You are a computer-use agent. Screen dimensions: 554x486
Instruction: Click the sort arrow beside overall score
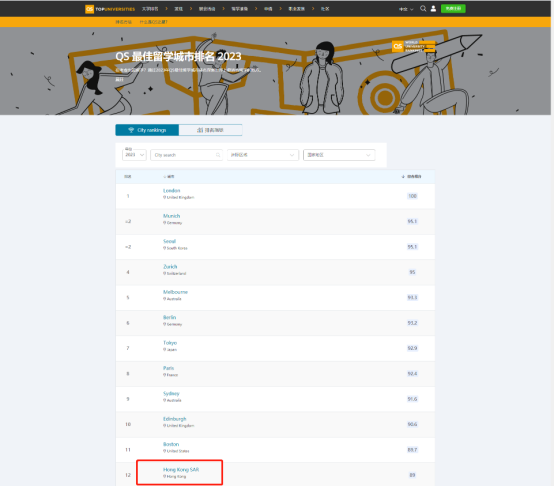[403, 176]
